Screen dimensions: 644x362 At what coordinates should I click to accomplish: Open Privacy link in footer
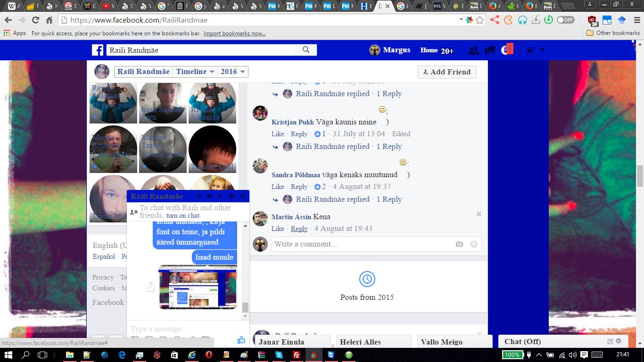(x=103, y=277)
